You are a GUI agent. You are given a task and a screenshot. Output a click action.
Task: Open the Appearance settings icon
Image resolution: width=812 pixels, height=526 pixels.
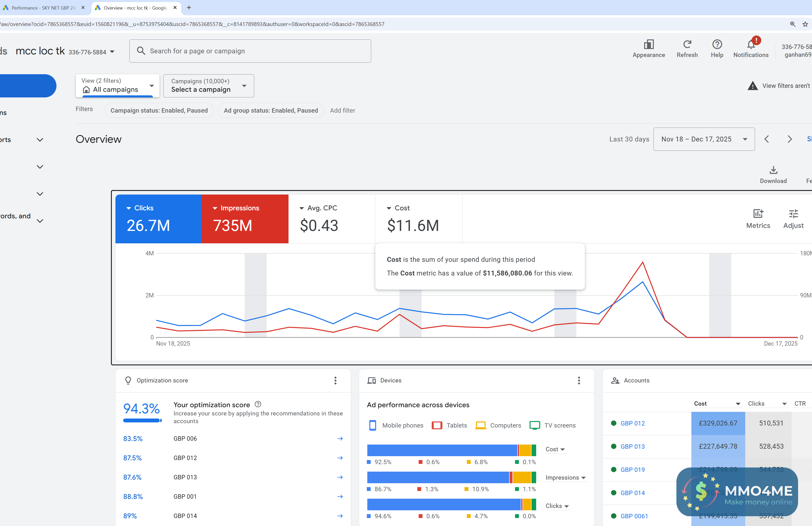pyautogui.click(x=648, y=45)
